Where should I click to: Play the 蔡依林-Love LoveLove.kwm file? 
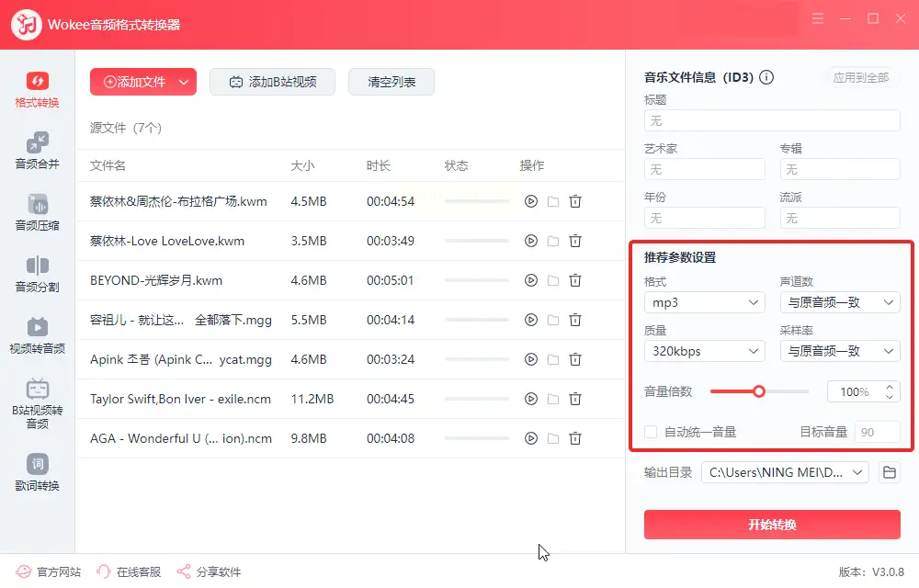(531, 241)
